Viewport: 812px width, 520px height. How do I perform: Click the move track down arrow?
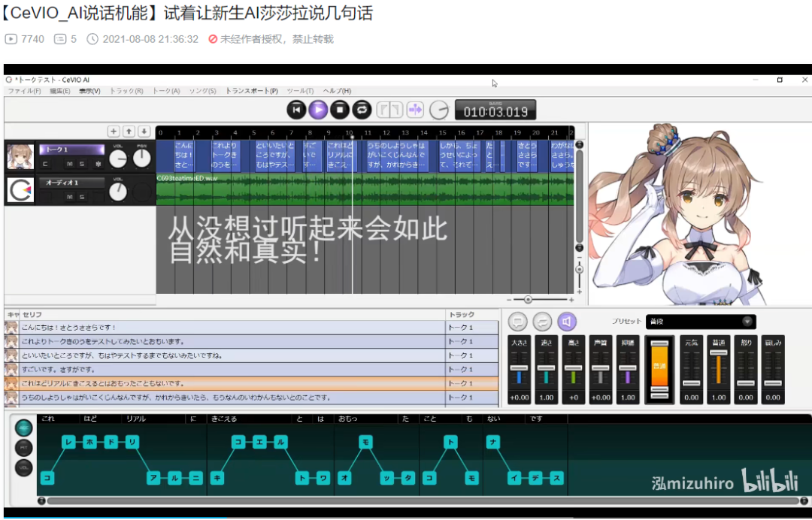[x=144, y=132]
